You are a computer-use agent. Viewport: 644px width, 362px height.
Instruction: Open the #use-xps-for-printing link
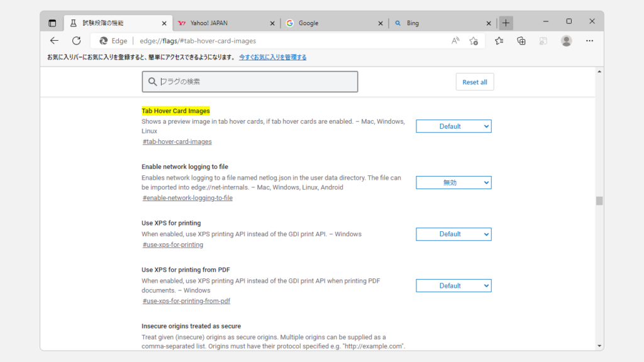pos(172,244)
